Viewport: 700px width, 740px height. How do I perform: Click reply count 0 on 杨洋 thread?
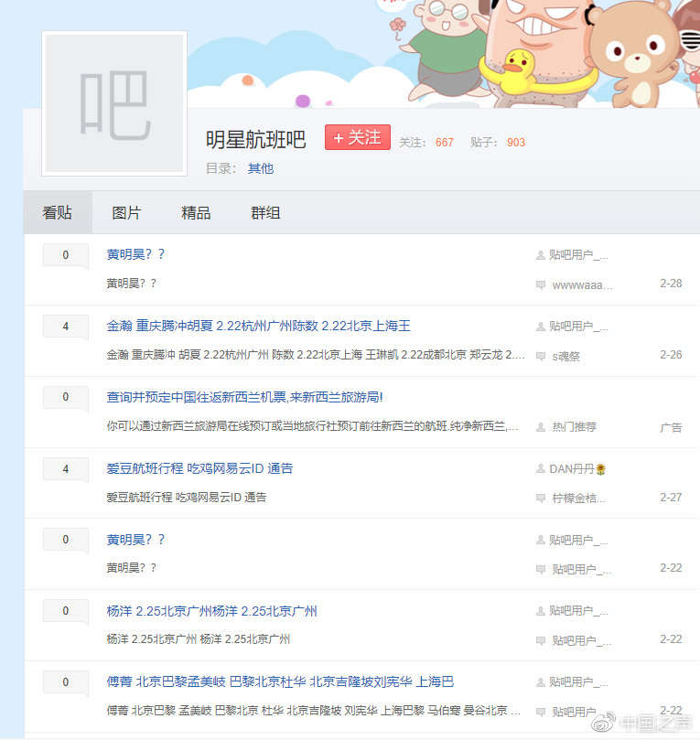pyautogui.click(x=66, y=611)
